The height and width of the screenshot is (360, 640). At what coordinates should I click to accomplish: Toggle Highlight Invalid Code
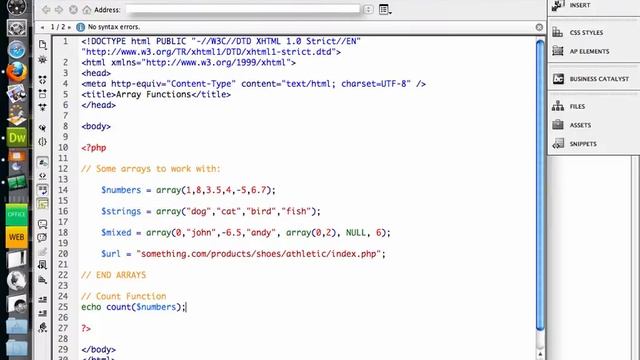[42, 176]
